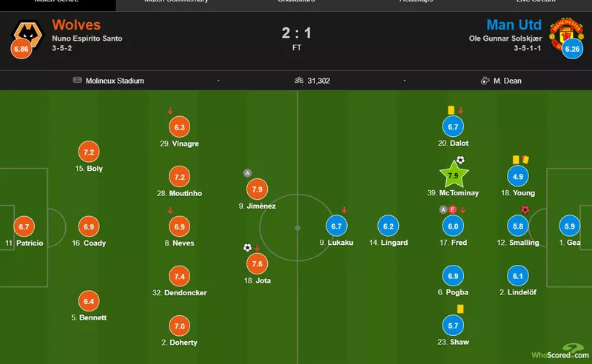Click the stadium icon beside Molineux Stadium
Viewport: 592px width, 364px height.
click(78, 80)
